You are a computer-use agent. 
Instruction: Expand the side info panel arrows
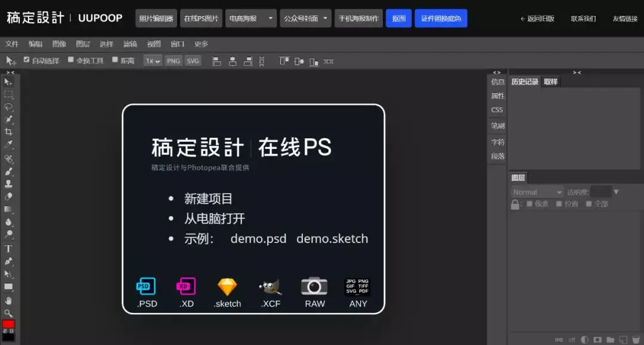497,73
